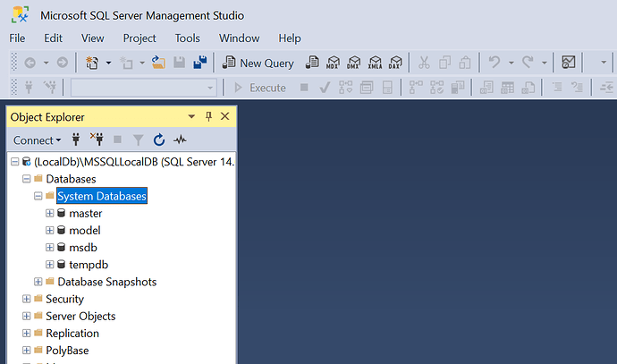Click the Activity Monitor pulse icon in Object Explorer
This screenshot has width=617, height=364.
180,140
